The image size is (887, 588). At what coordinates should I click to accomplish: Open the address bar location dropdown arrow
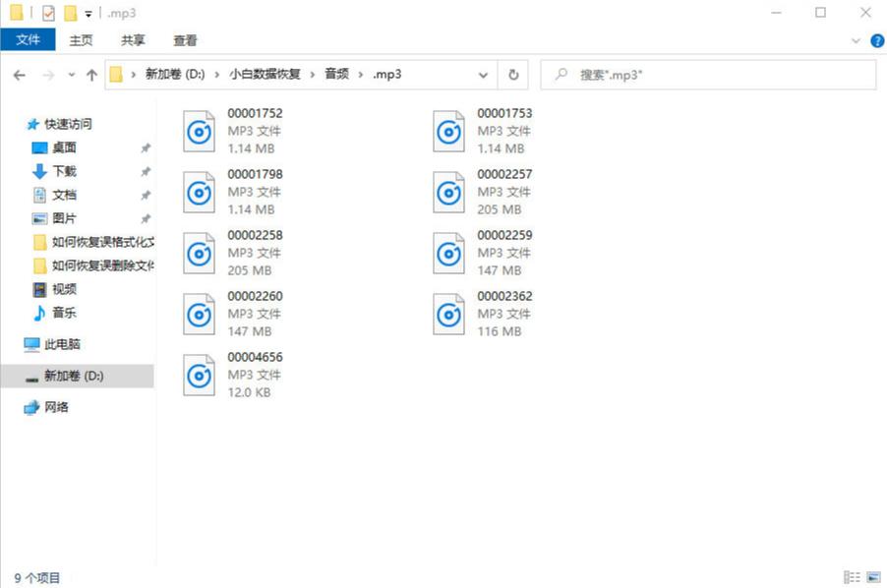[x=483, y=74]
